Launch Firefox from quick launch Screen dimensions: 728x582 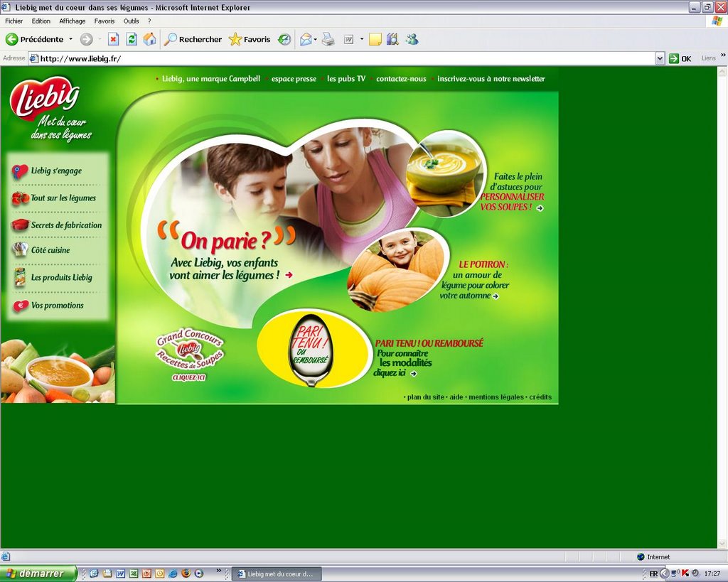click(186, 573)
